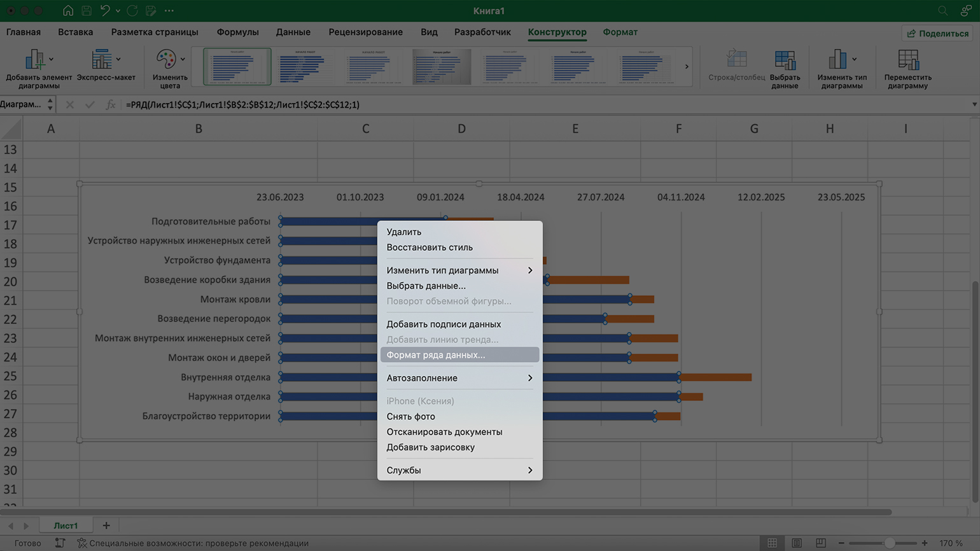Open Изменить тип диаграммы submenu
The width and height of the screenshot is (980, 551).
point(459,270)
